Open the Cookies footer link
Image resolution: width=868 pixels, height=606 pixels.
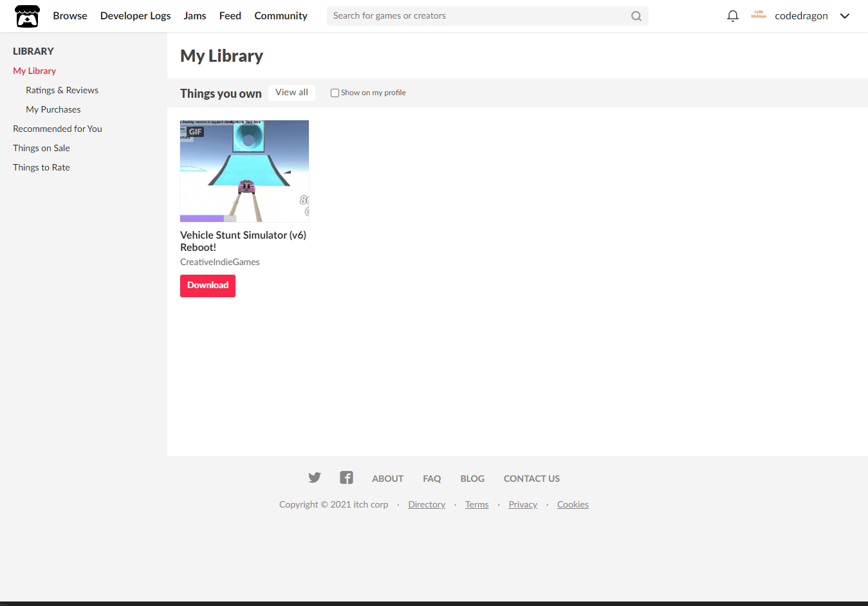tap(573, 504)
